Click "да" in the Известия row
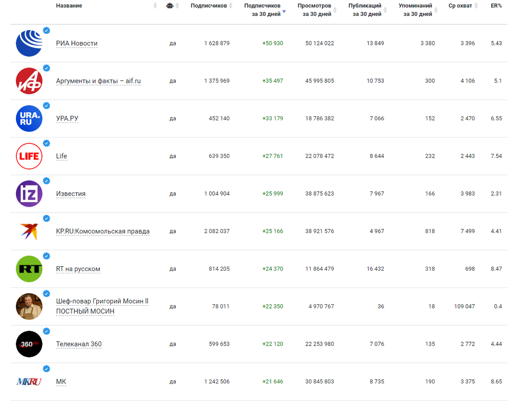 coord(173,194)
